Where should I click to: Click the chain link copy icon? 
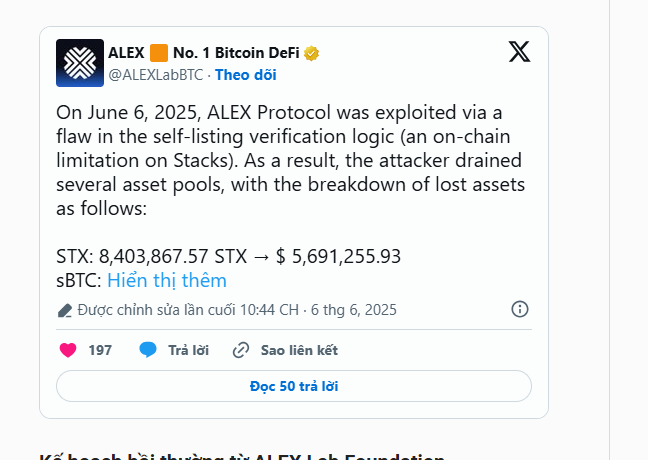point(241,350)
